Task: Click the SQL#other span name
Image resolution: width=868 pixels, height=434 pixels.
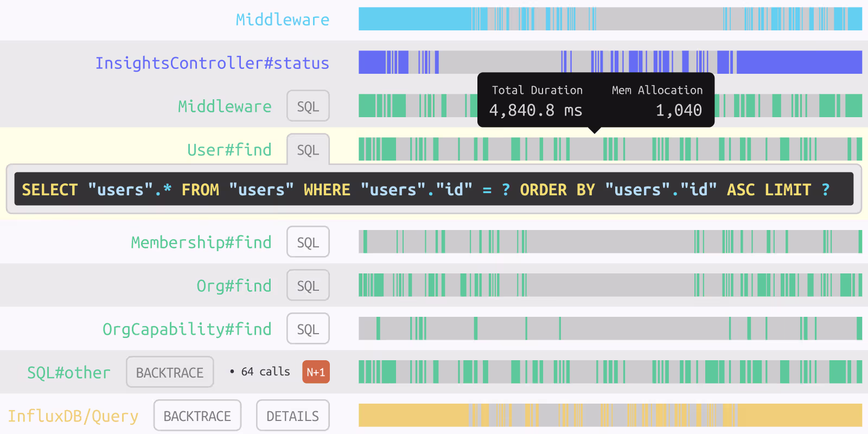Action: pos(69,372)
